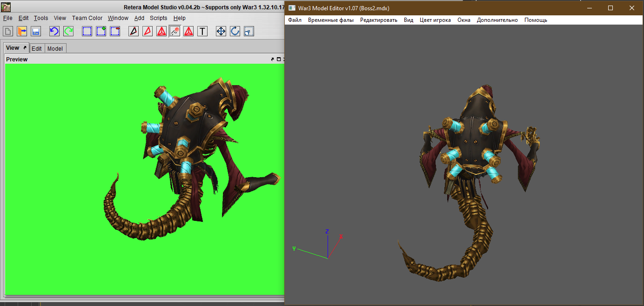Click the Open model folder icon
The height and width of the screenshot is (306, 644).
[x=22, y=31]
